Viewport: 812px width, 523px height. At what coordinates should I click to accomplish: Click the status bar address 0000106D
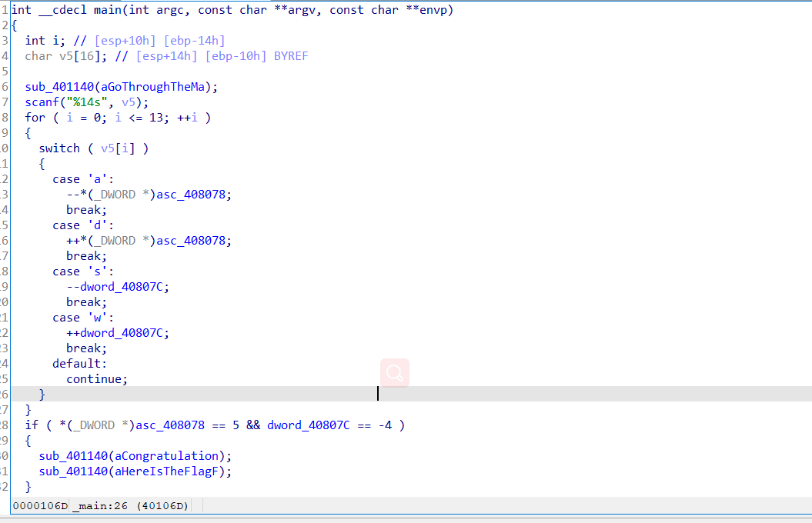40,505
